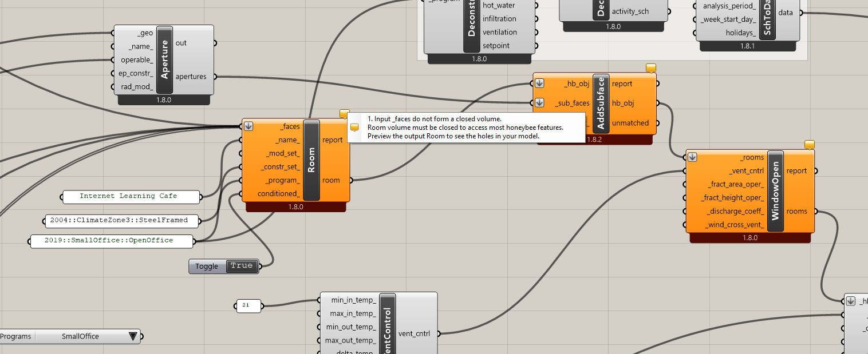
Task: Click the flatten arrow on the _faces input
Action: coord(248,126)
